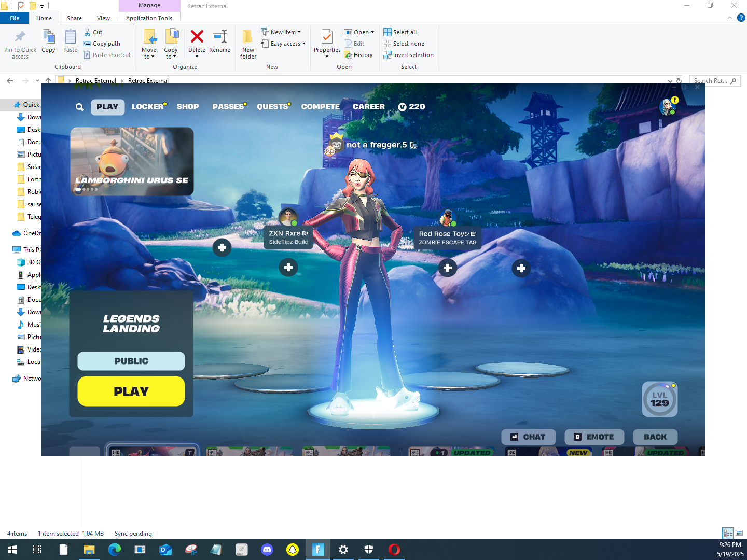Open the Legends Landing mode selector
Viewport: 747px width, 560px height.
131,324
